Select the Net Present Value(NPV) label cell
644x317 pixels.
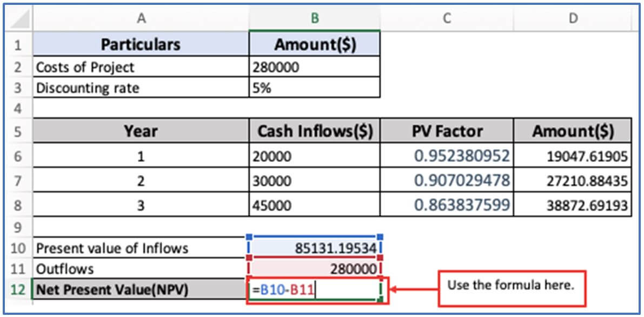141,289
